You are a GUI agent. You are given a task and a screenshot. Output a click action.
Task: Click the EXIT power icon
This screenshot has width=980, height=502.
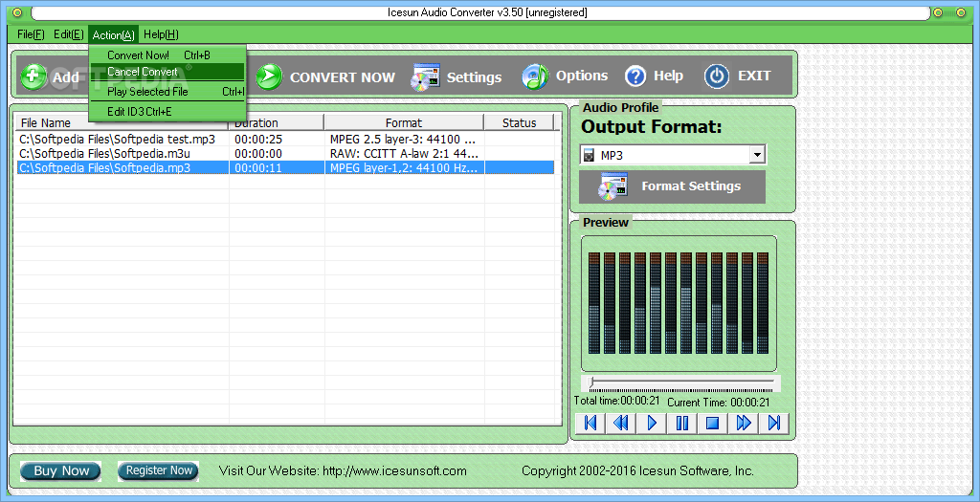click(x=716, y=76)
